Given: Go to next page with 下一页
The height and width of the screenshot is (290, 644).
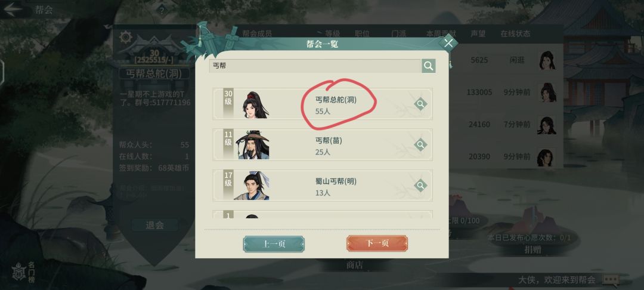Looking at the screenshot, I should click(x=377, y=243).
